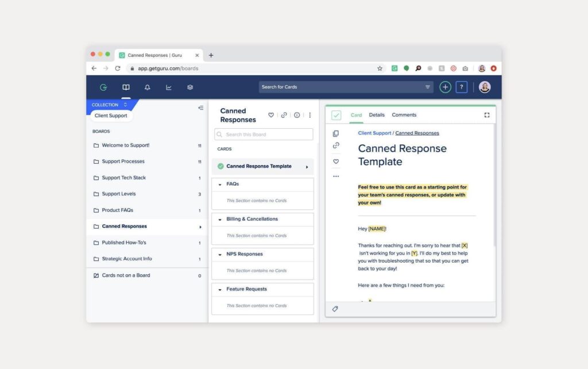Open the Collections stack icon
This screenshot has width=588, height=369.
click(189, 87)
